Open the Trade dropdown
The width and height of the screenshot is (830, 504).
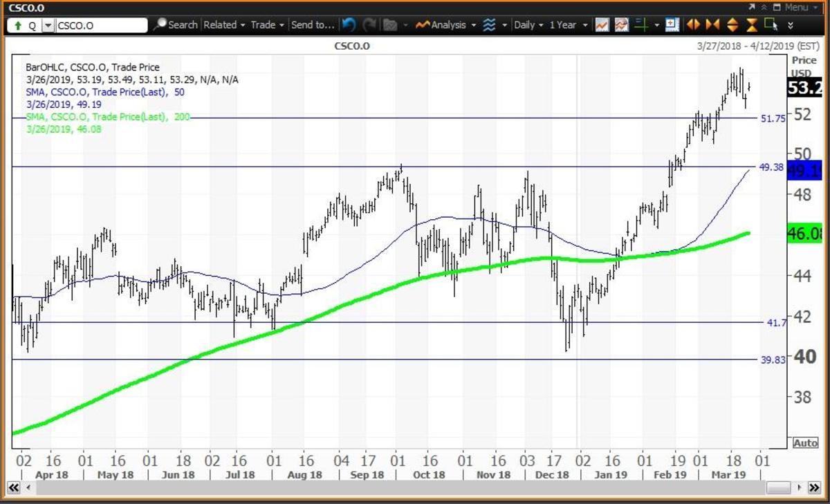click(x=268, y=25)
